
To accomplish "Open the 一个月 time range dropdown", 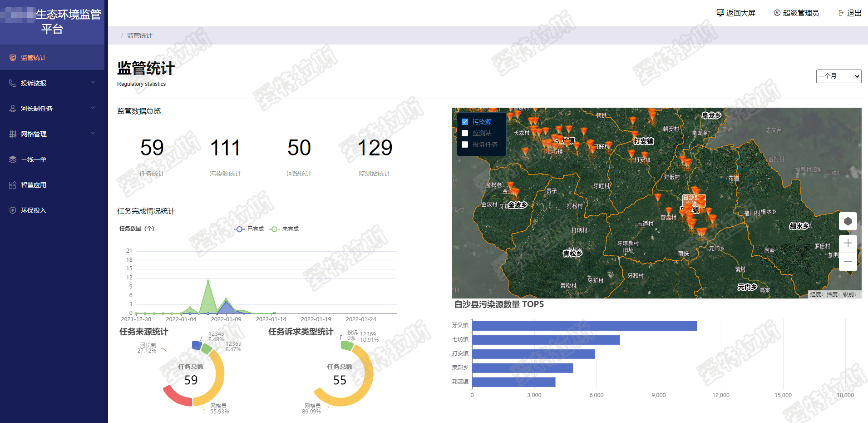I will 838,76.
